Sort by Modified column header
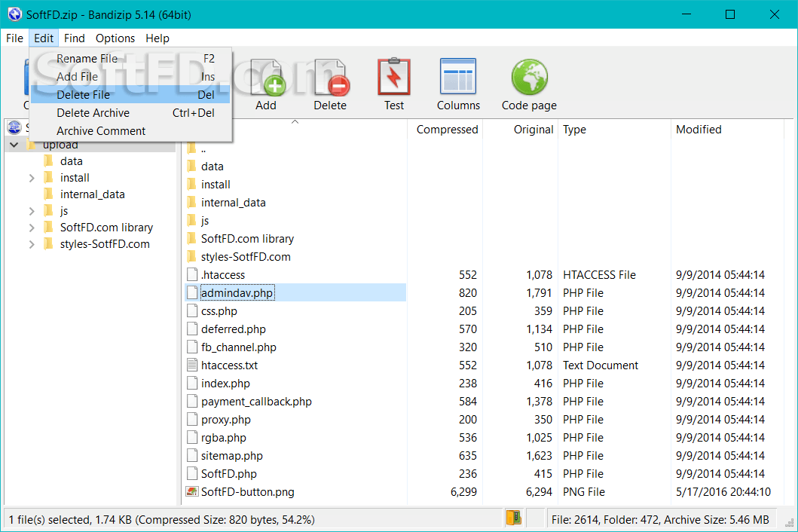798x532 pixels. 727,130
